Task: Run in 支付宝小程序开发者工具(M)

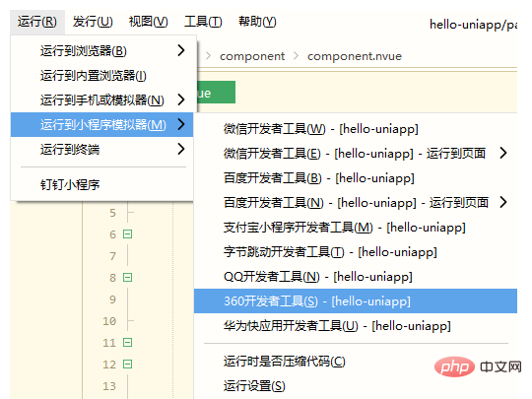Action: 356,228
